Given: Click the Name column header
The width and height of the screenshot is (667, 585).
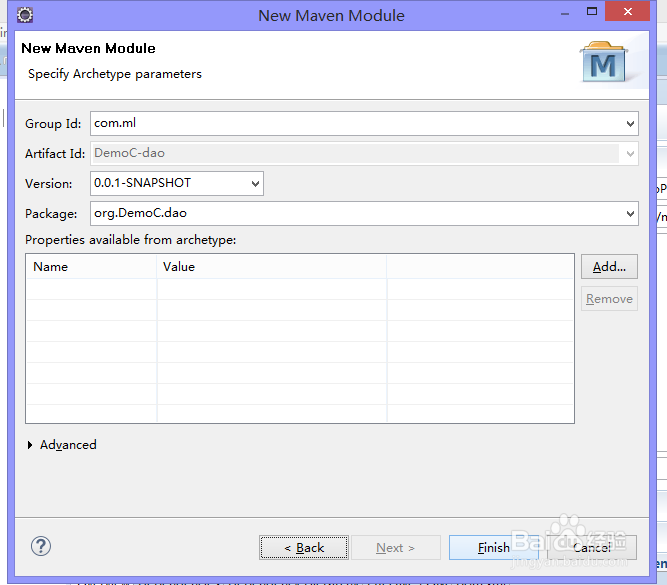Looking at the screenshot, I should (91, 267).
